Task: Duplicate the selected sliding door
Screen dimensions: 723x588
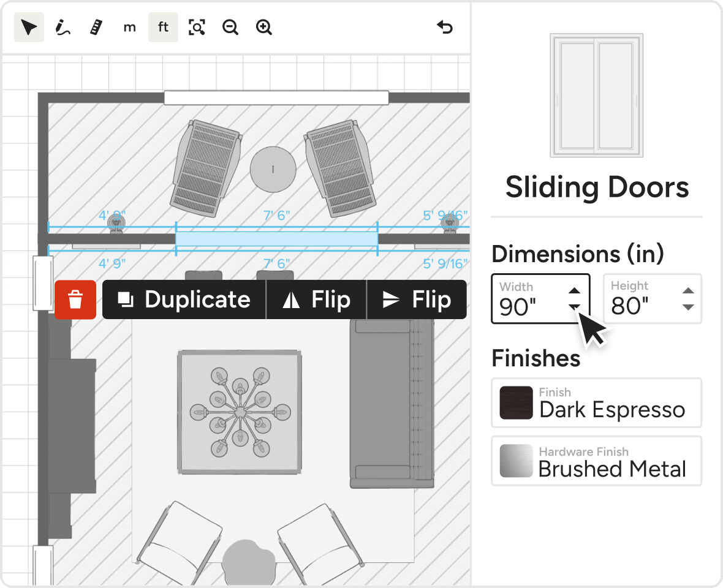Action: click(184, 300)
